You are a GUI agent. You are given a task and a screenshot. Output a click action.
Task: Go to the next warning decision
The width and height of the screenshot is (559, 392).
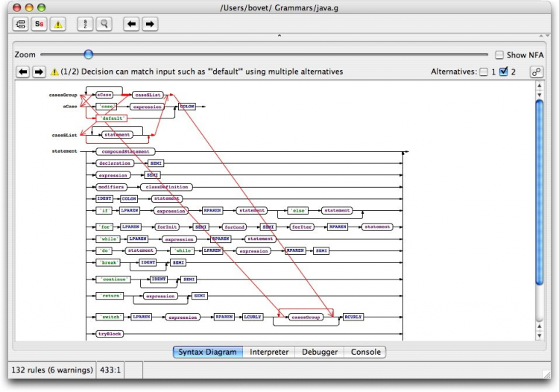[39, 72]
